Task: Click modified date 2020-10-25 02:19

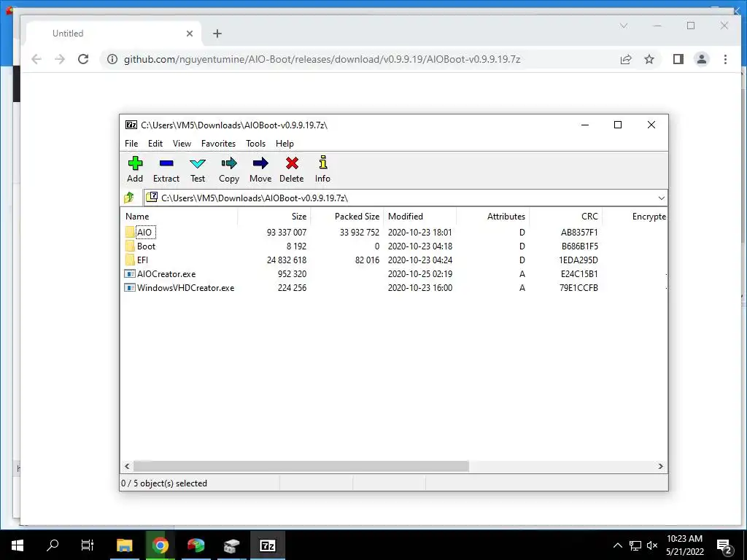Action: pos(419,274)
